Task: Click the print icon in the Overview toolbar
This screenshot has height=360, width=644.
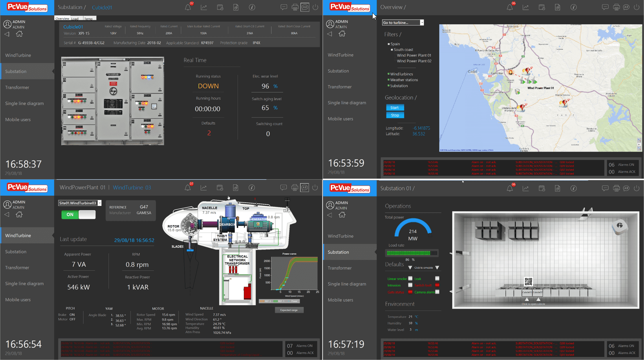Action: click(616, 7)
